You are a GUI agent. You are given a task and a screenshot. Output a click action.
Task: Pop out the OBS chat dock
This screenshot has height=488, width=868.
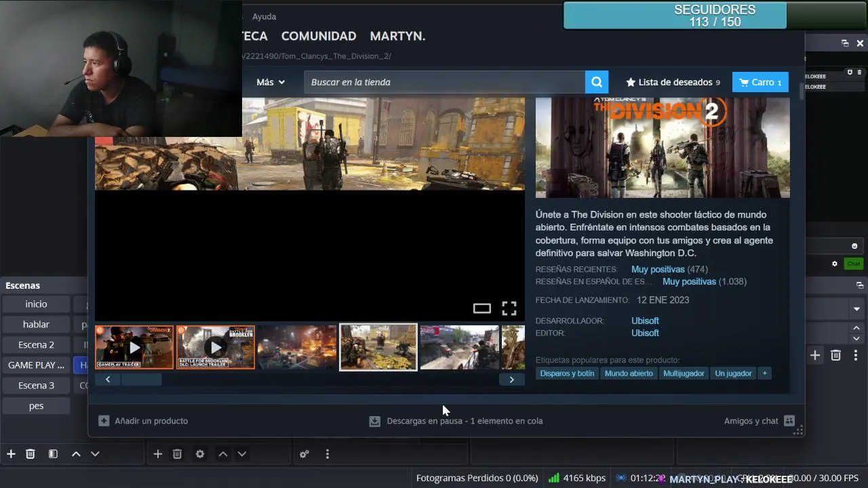[845, 43]
